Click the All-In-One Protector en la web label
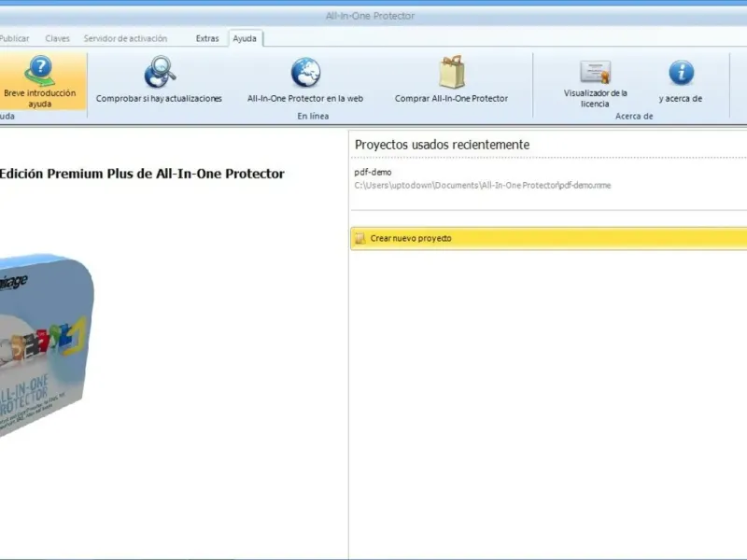Viewport: 747px width, 560px height. [305, 99]
